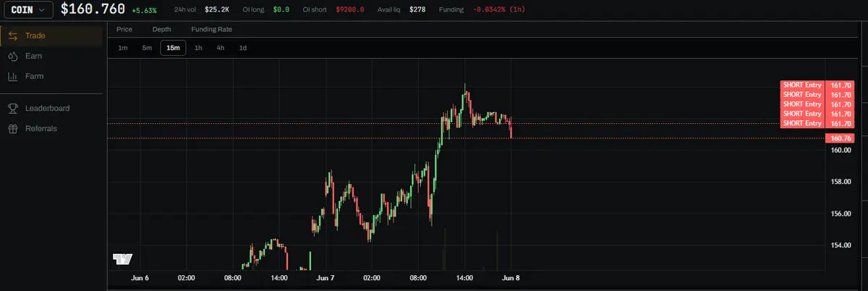Click the Earn droplet icon
Viewport: 868px width, 291px height.
coord(12,56)
